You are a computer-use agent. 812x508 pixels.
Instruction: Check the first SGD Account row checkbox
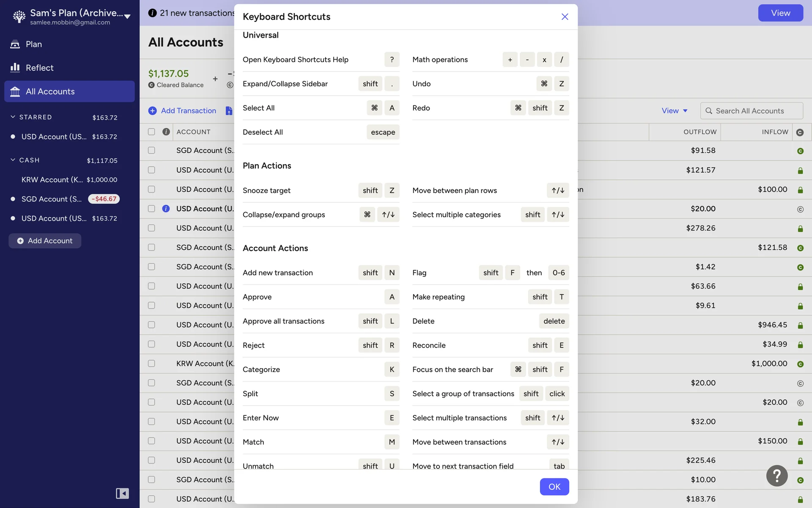coord(151,150)
